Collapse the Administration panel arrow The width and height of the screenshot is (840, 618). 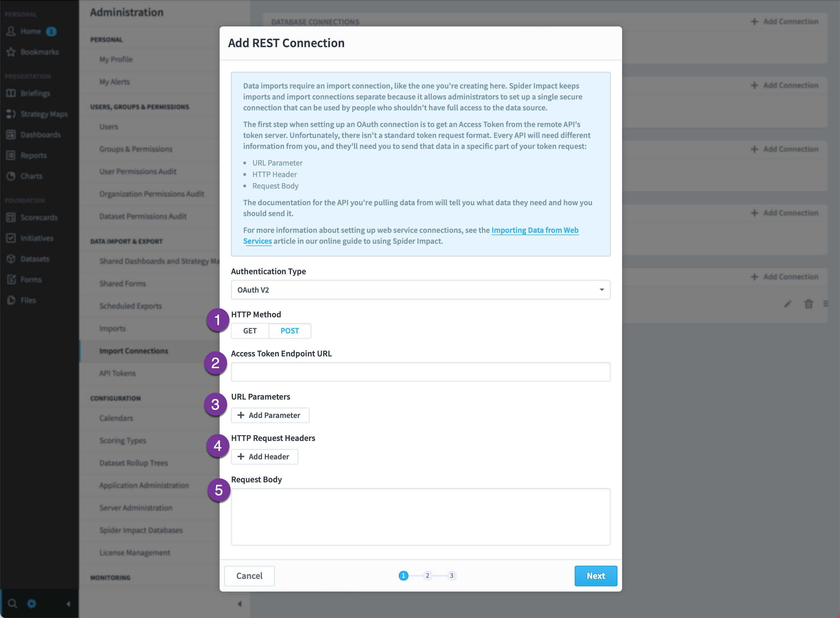(x=239, y=603)
